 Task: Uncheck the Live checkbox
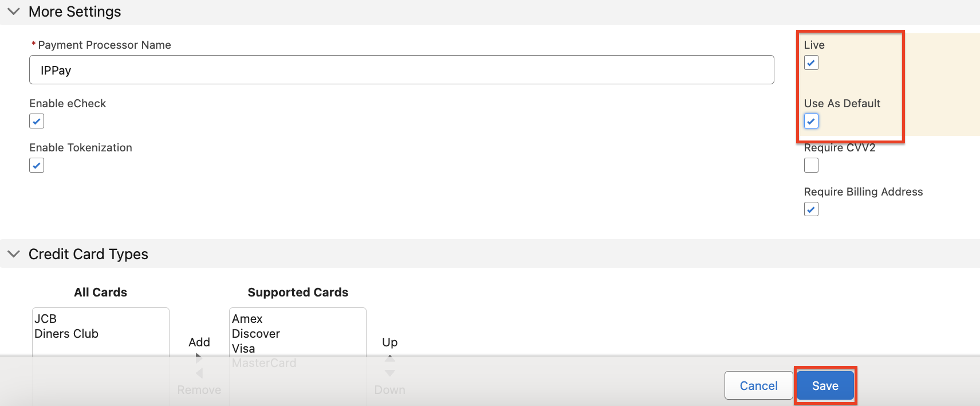(x=811, y=63)
